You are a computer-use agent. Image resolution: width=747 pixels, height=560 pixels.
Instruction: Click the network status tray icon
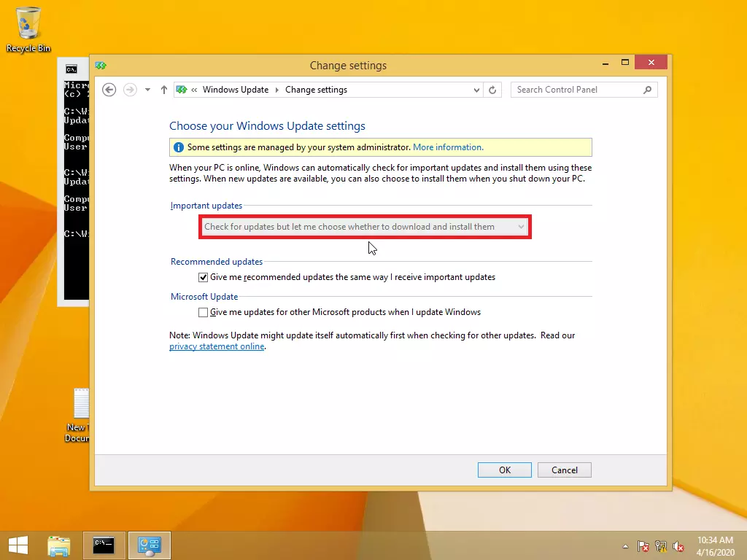661,546
